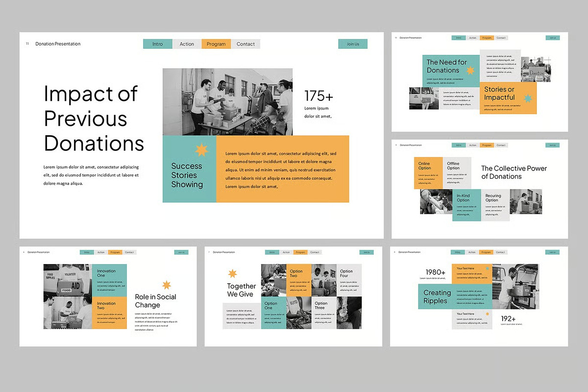Click orange star above Role in Social Change
This screenshot has height=392, width=588.
coord(167,285)
